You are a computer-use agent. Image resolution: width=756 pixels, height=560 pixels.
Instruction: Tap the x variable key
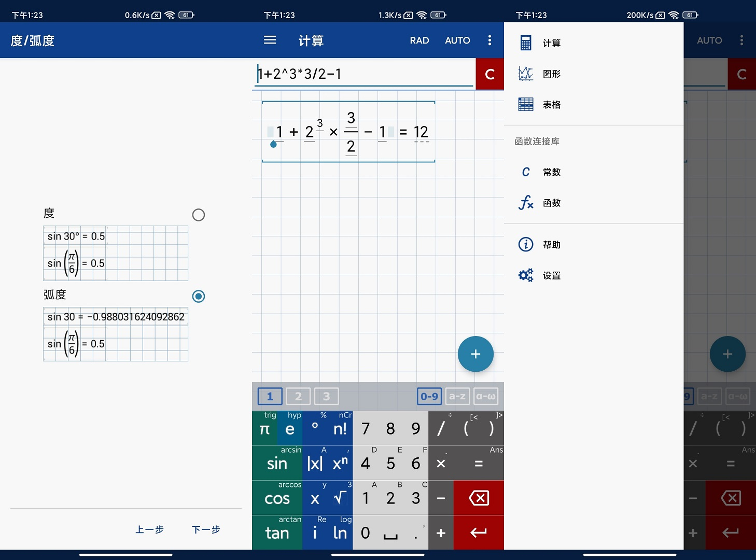(315, 498)
